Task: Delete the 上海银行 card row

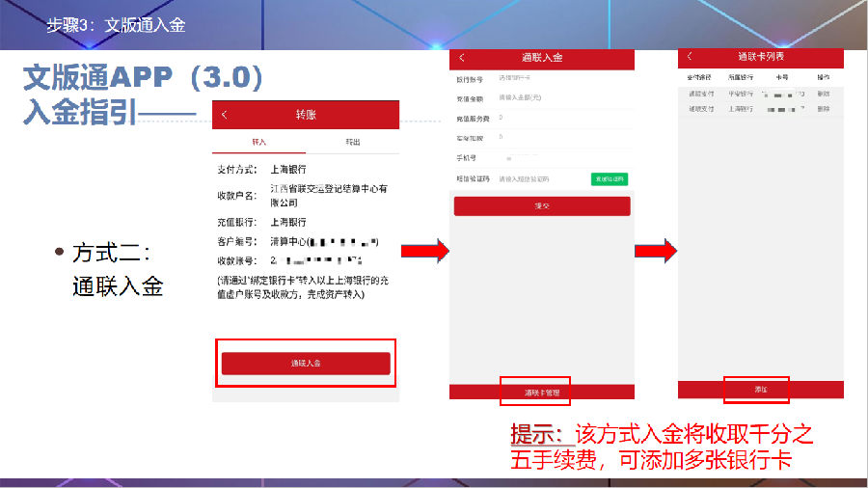Action: tap(824, 109)
